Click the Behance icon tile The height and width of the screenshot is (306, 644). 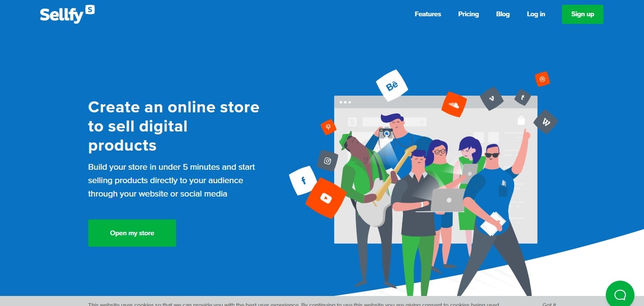coord(392,86)
